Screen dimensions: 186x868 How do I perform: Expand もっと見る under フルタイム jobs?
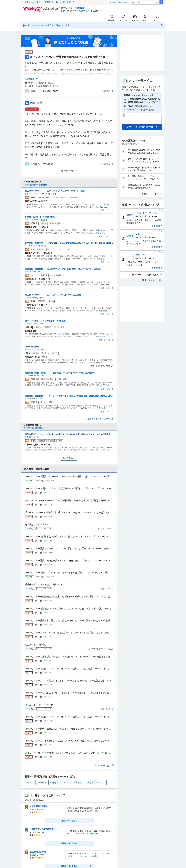coord(69,458)
